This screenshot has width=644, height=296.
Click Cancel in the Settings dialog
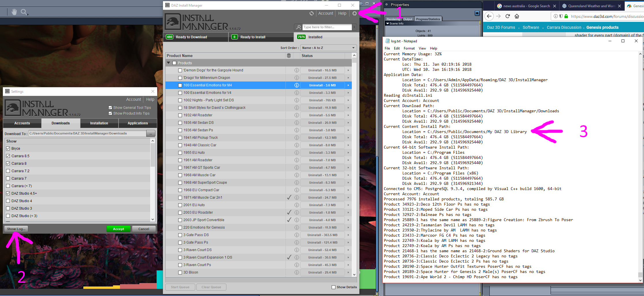click(144, 229)
